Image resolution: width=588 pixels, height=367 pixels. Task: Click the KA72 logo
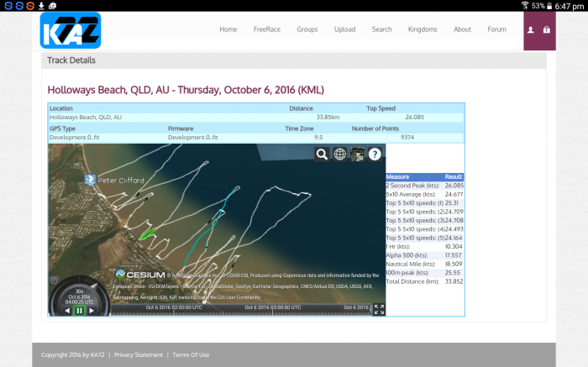point(71,29)
